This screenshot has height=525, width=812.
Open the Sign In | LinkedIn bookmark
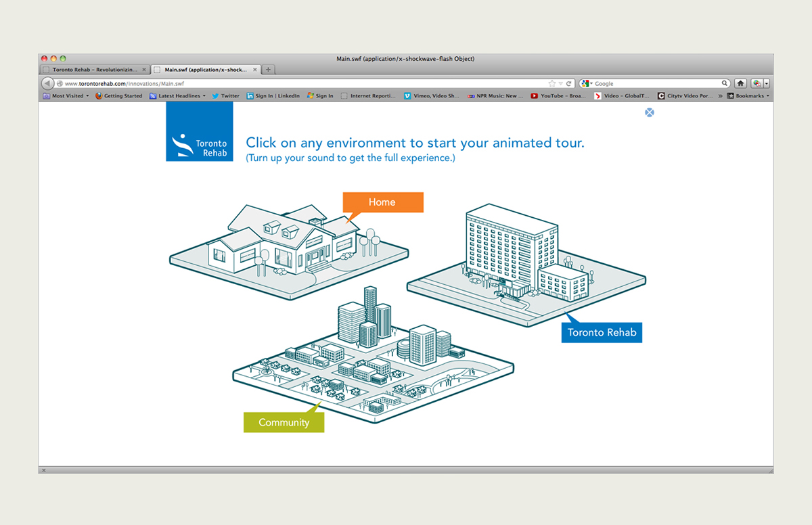[x=273, y=96]
